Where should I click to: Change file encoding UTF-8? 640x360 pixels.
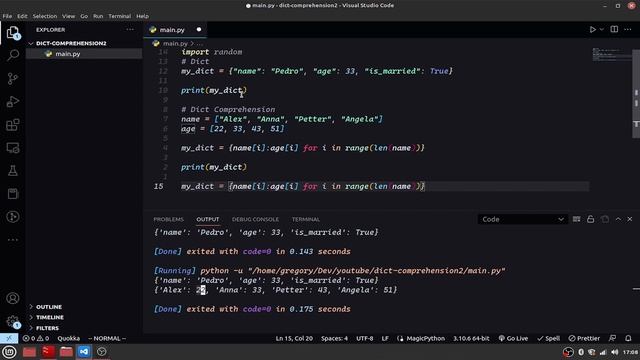tap(364, 338)
